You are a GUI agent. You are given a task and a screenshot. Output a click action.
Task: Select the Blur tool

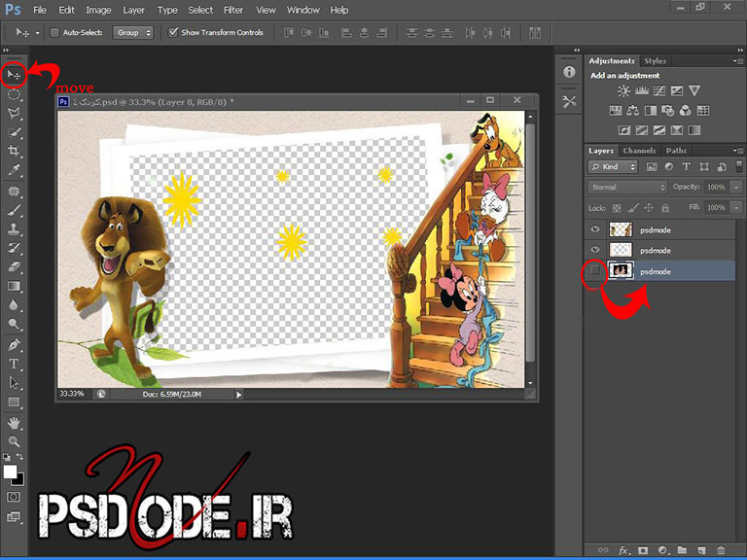14,305
